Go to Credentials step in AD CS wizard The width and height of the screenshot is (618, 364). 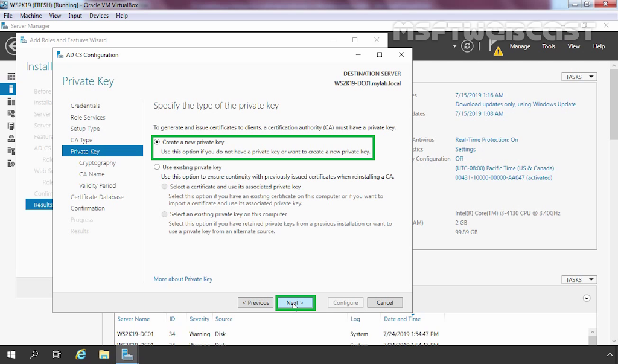coord(85,106)
